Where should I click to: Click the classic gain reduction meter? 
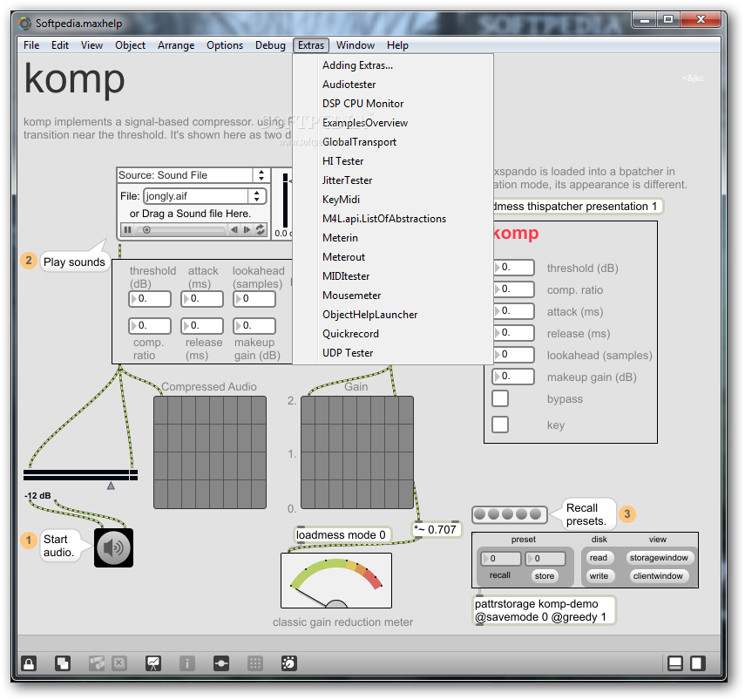336,581
